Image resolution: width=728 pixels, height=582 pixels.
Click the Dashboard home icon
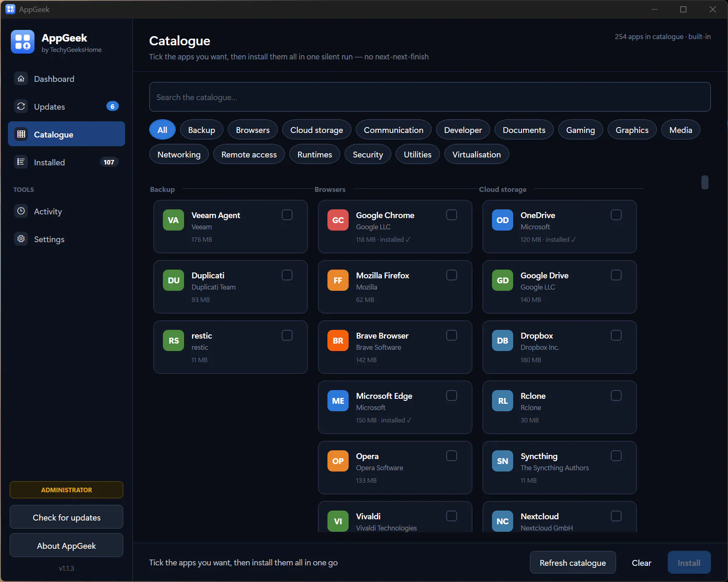(21, 79)
